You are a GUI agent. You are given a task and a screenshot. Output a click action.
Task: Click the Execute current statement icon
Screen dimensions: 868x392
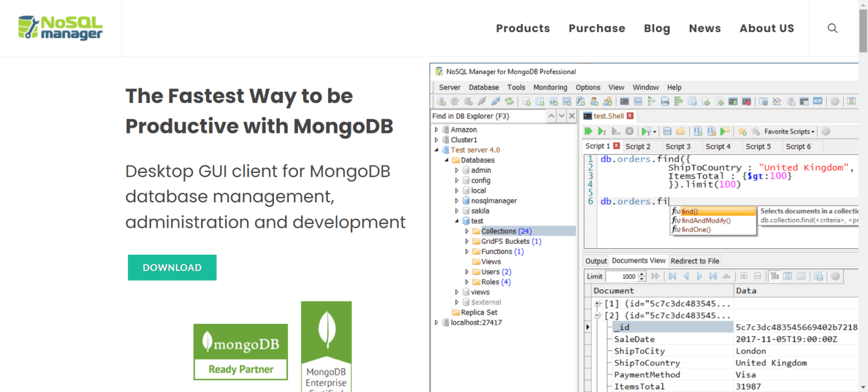point(602,131)
